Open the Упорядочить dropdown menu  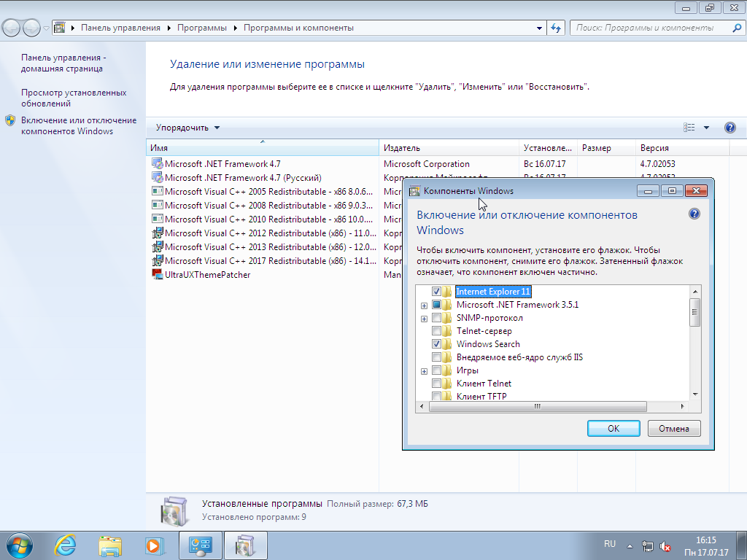tap(187, 128)
